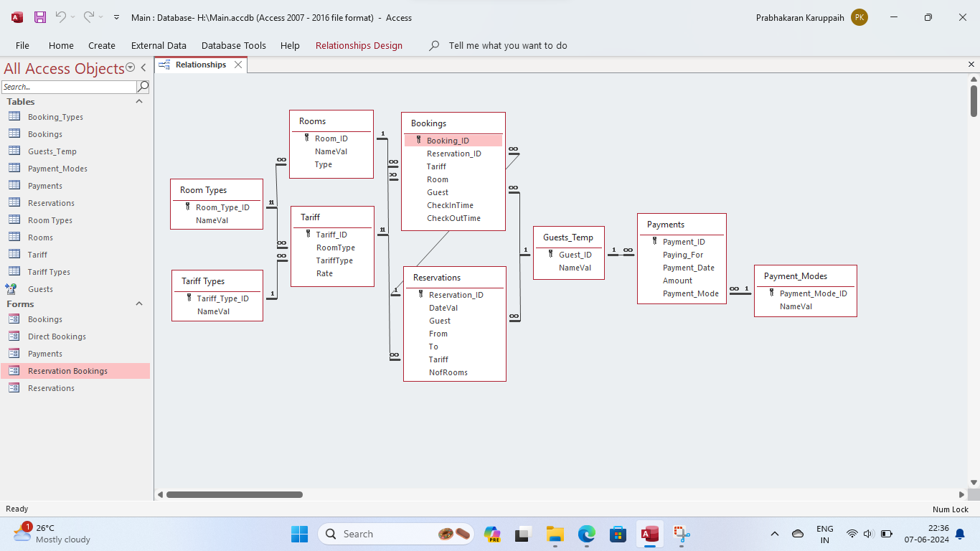The image size is (980, 551).
Task: Select the Payments table icon in Tables
Action: click(x=14, y=185)
